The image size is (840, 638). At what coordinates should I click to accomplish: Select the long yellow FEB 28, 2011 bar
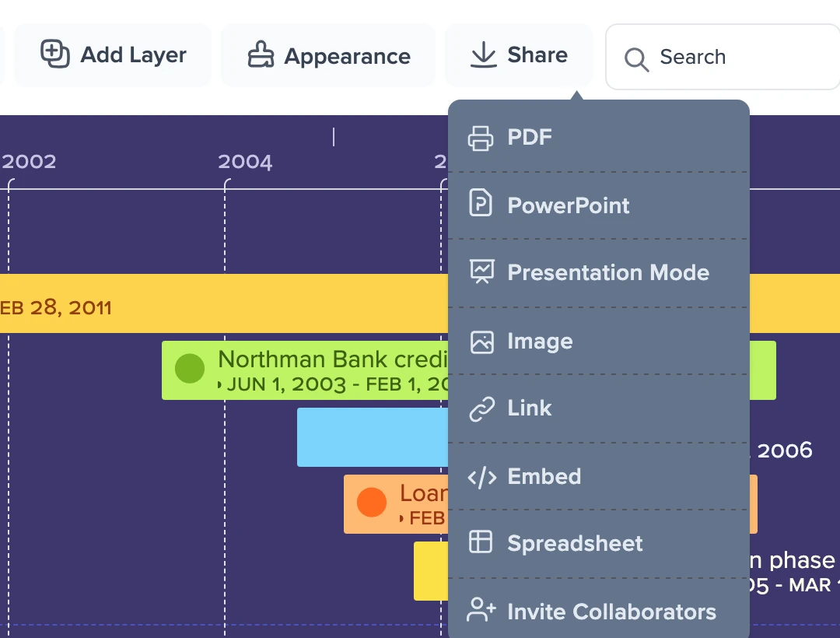tap(224, 303)
